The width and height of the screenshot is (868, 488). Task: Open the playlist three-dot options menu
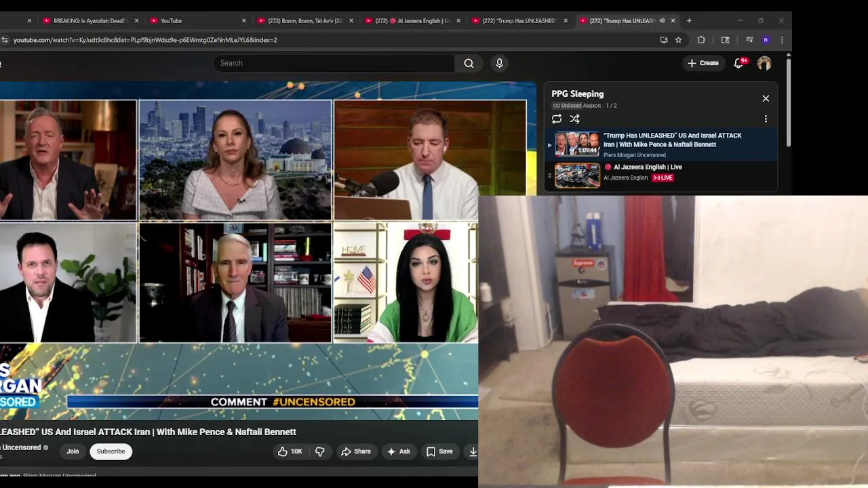tap(766, 119)
